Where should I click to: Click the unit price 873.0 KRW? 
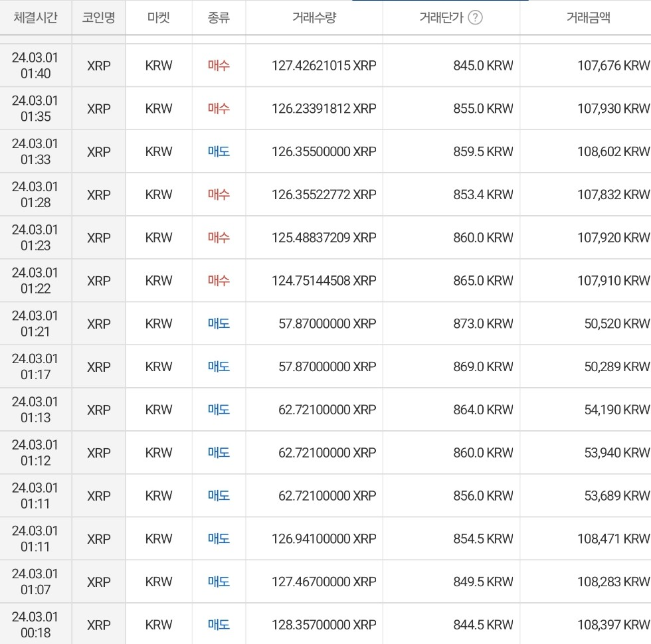(x=484, y=324)
